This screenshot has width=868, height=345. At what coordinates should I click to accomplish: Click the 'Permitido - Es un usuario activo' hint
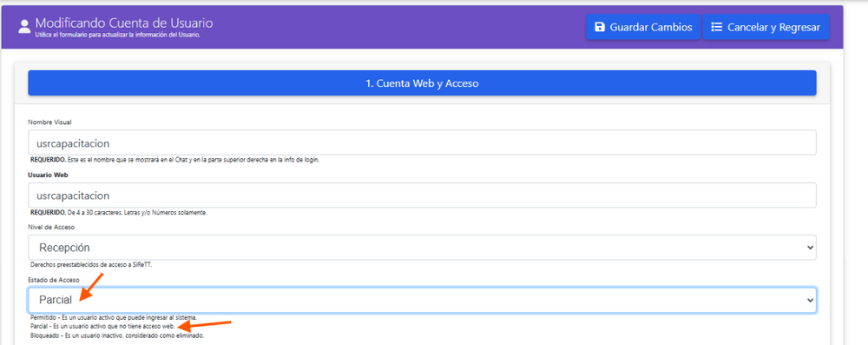tap(114, 317)
